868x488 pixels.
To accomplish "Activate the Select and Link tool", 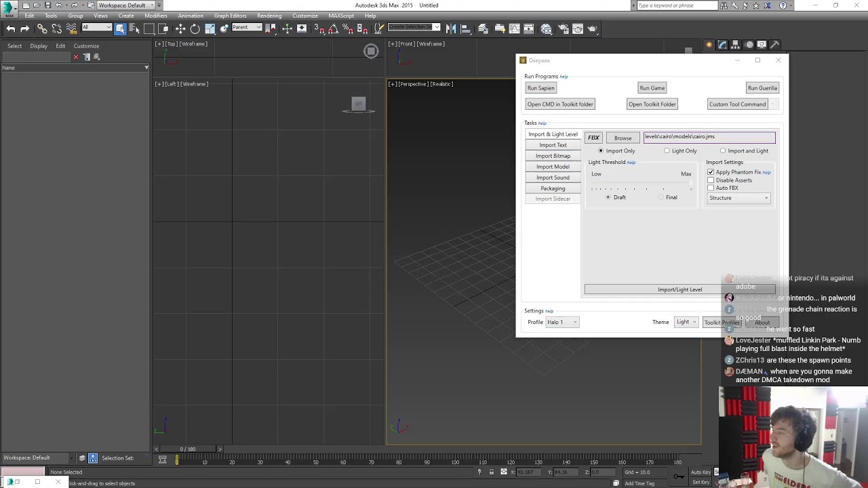I will [42, 28].
